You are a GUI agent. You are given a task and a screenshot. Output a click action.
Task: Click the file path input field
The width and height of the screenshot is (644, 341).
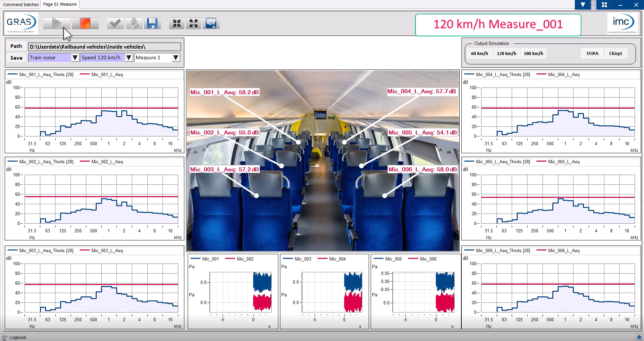coord(104,47)
